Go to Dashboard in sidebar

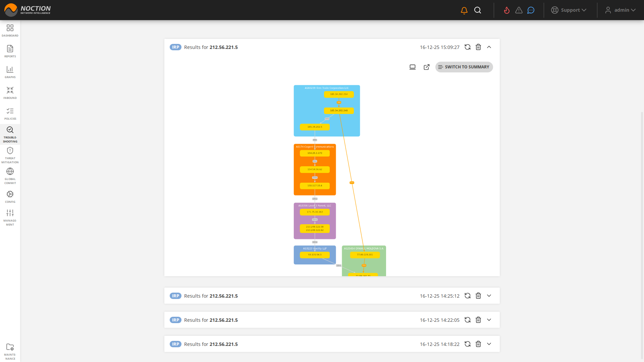click(10, 30)
